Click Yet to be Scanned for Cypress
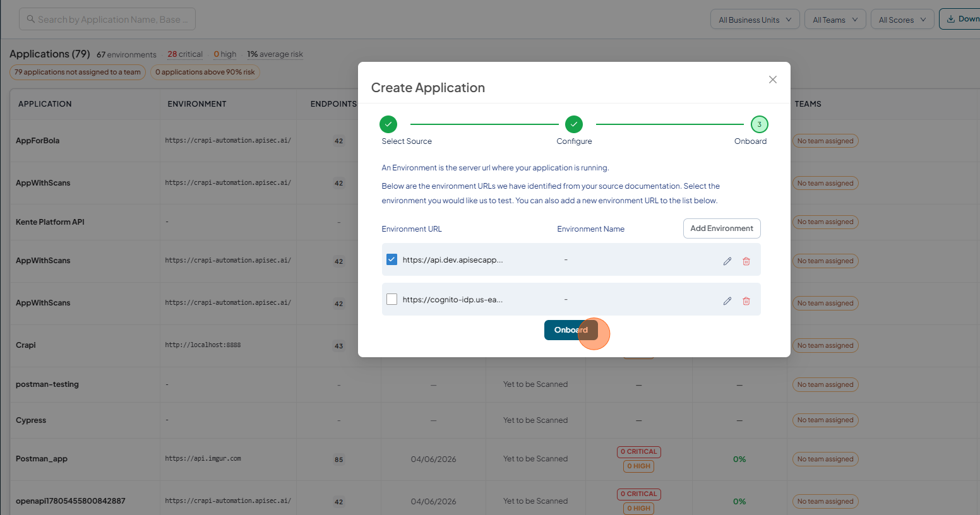 click(535, 420)
